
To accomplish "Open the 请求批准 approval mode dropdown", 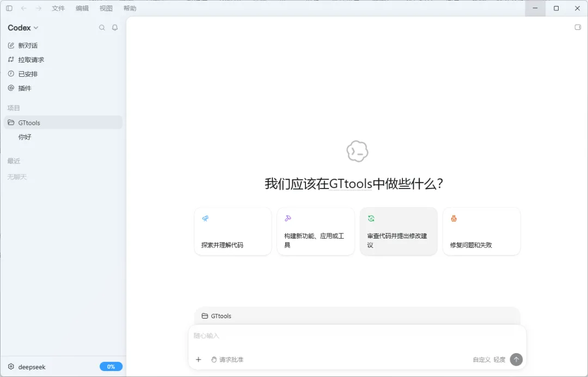I will (227, 360).
